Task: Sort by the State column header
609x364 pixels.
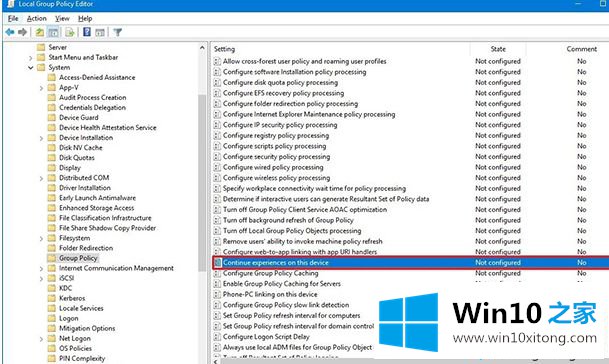Action: 498,49
